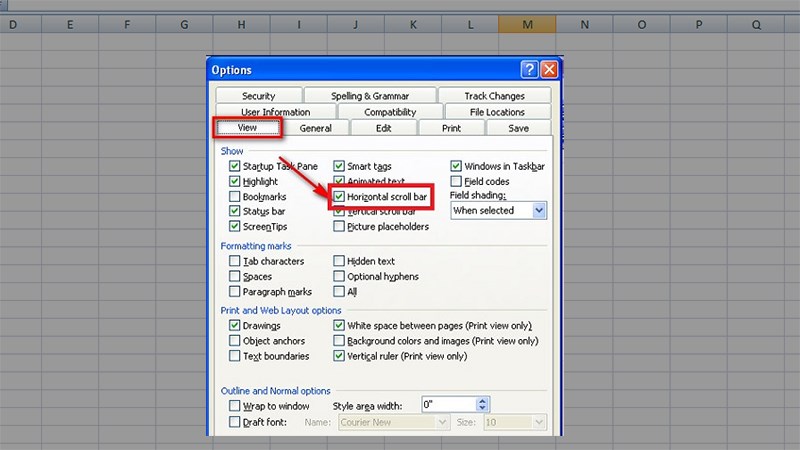Image resolution: width=800 pixels, height=450 pixels.
Task: Switch to the General tab
Action: point(316,128)
